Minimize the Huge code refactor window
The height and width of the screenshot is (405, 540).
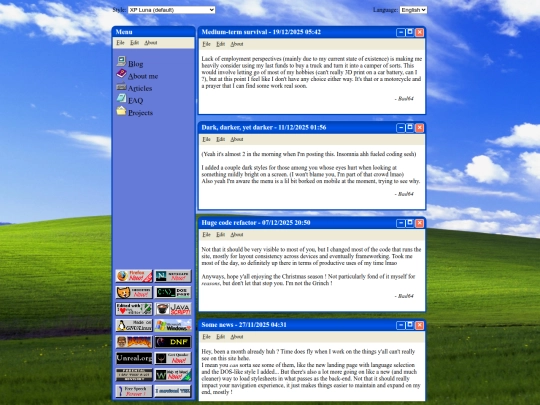[x=401, y=223]
